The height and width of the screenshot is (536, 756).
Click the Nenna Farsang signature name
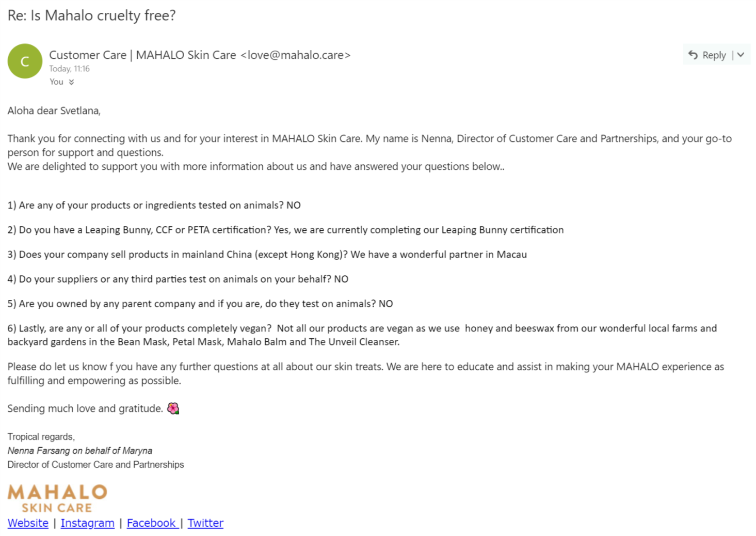(39, 450)
